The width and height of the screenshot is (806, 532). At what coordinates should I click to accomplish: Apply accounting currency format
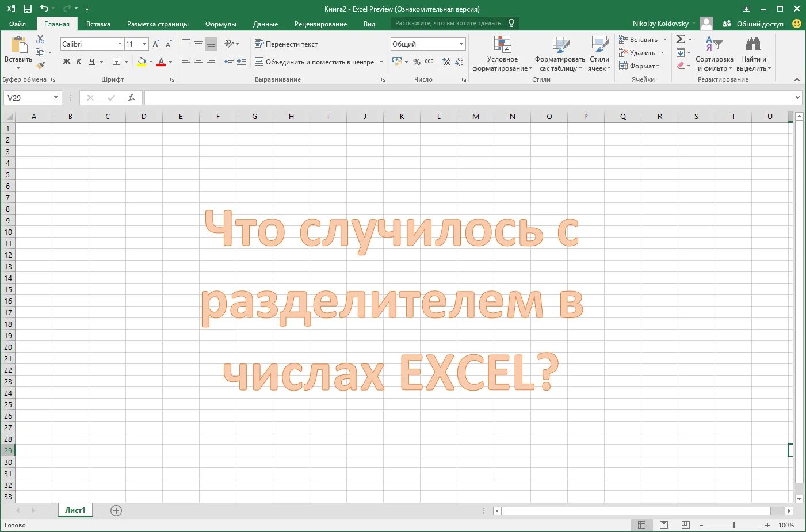pos(396,62)
